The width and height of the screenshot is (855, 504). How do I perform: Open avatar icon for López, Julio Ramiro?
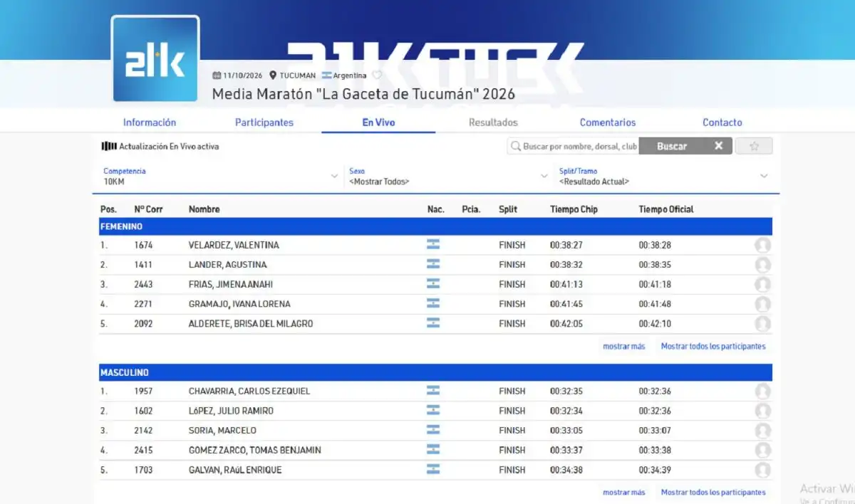pos(762,411)
